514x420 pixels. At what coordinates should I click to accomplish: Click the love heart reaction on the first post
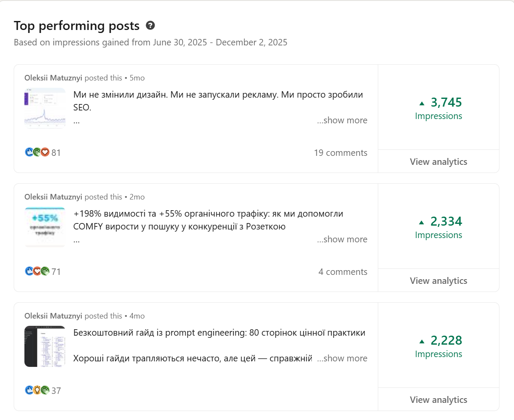pyautogui.click(x=45, y=152)
